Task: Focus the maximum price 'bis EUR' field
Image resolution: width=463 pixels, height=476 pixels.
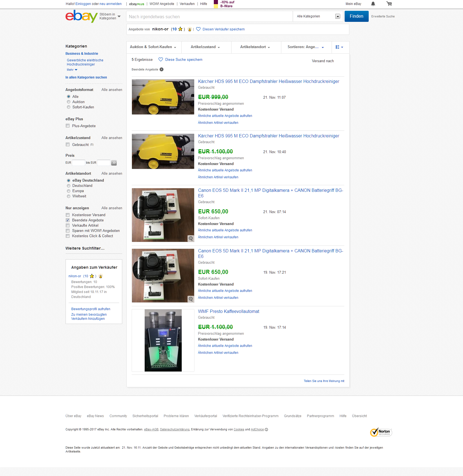Action: point(104,163)
